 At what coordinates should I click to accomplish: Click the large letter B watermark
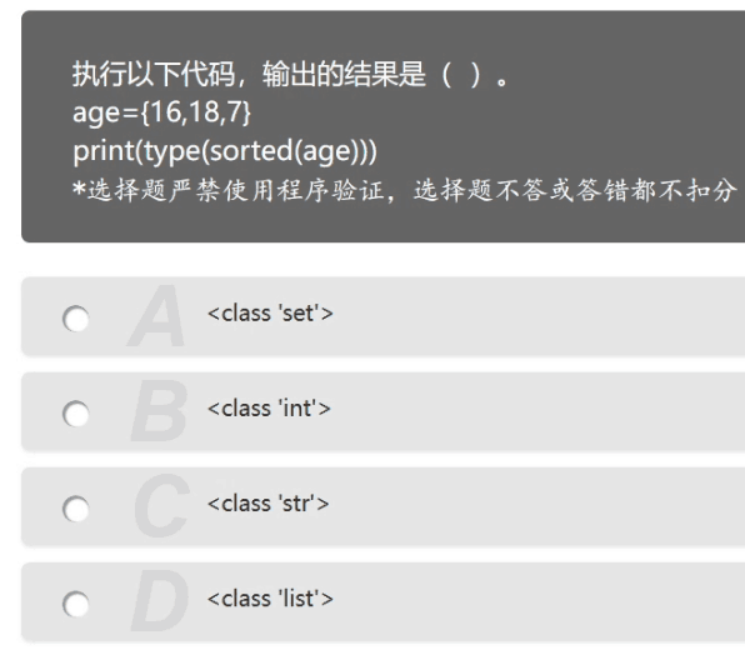point(159,411)
